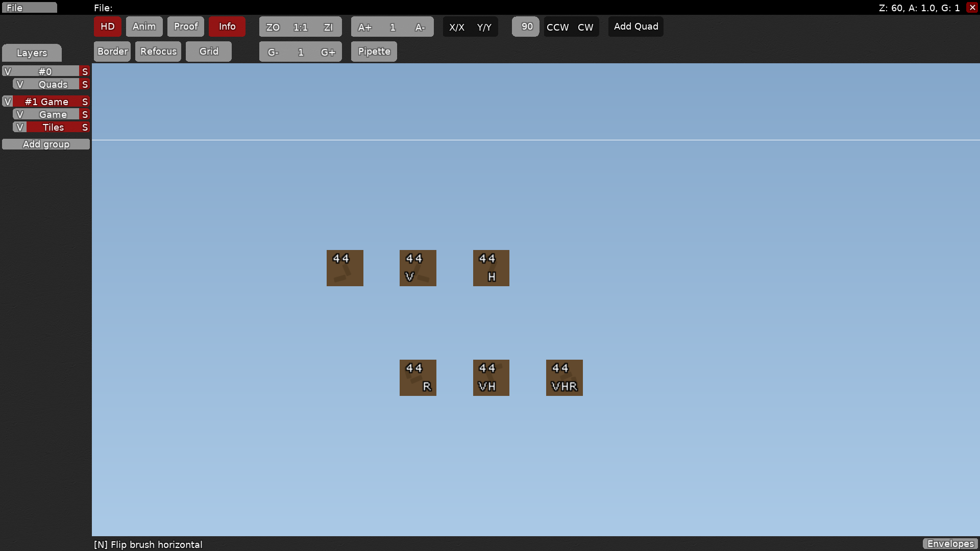Viewport: 980px width, 551px height.
Task: Toggle tile Info display
Action: 227,27
